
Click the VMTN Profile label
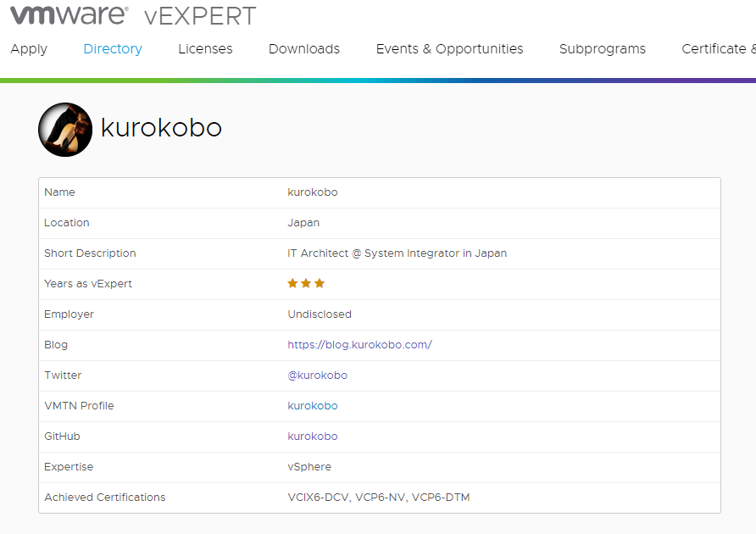tap(79, 406)
